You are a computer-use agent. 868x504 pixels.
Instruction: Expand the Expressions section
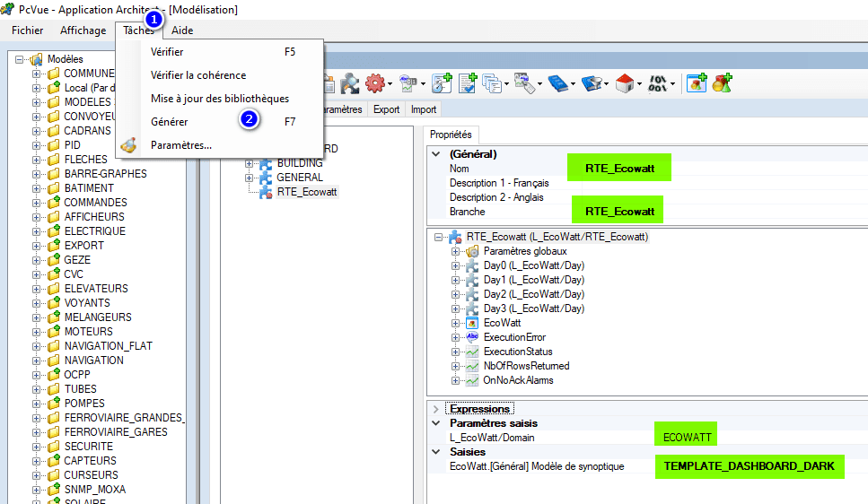(436, 409)
